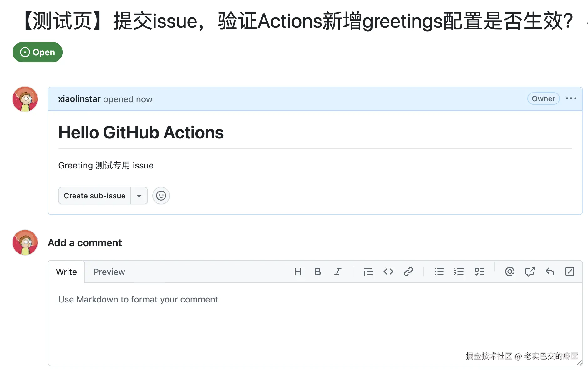Open xiaolinstar's profile link
Viewport: 588px width, 370px height.
pos(79,99)
